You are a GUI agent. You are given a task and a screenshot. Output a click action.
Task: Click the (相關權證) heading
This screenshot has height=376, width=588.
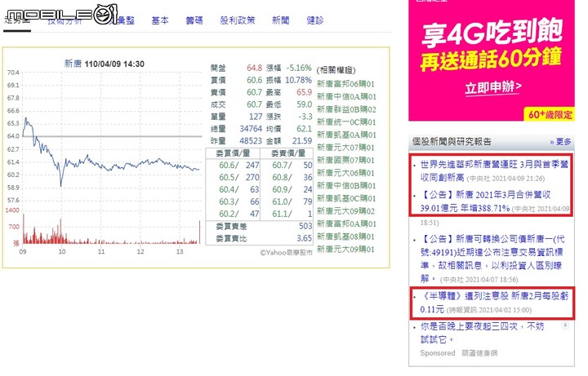click(336, 70)
